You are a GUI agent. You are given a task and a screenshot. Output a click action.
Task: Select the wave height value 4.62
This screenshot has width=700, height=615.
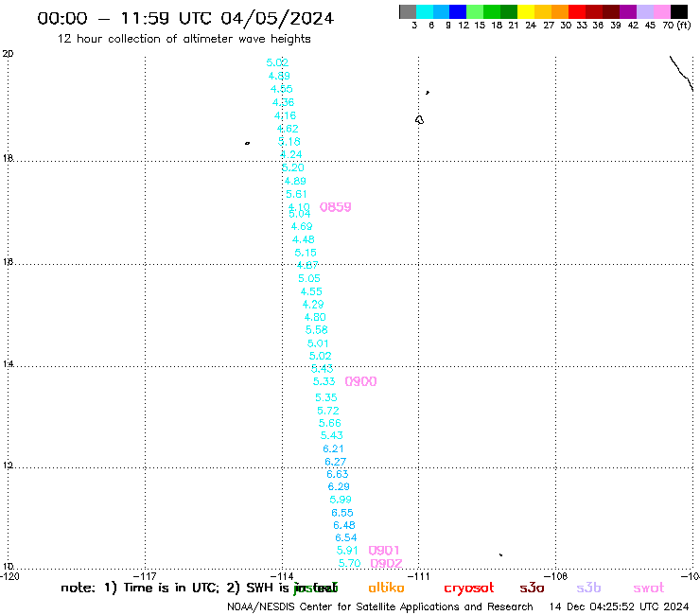(x=287, y=129)
